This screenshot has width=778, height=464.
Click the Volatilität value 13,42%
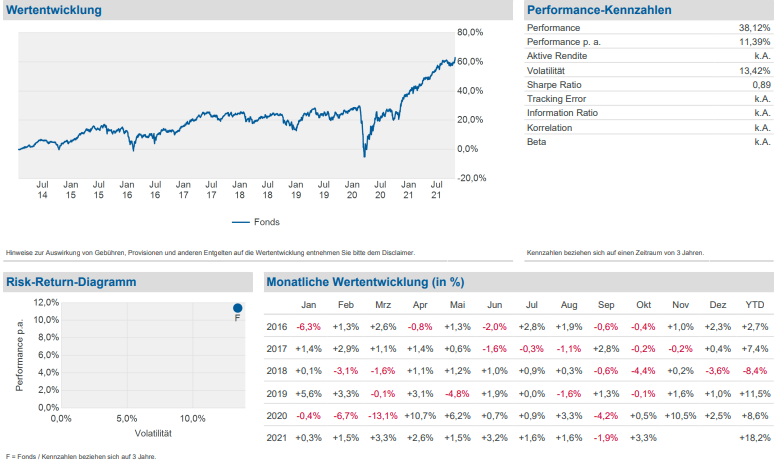pos(754,71)
